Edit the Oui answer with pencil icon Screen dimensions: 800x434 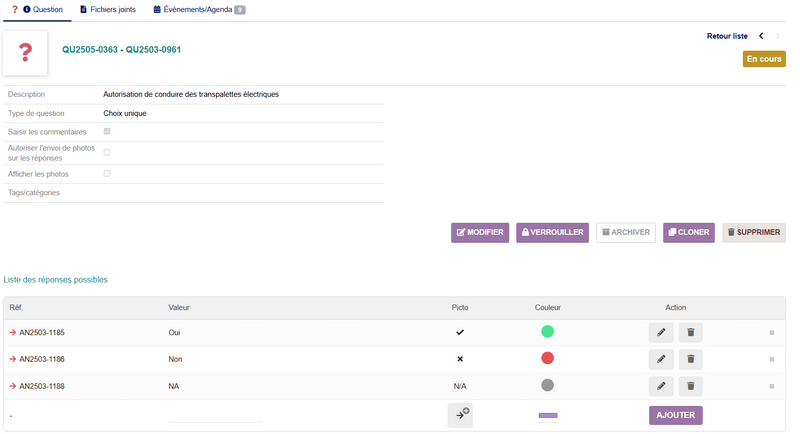(x=661, y=333)
